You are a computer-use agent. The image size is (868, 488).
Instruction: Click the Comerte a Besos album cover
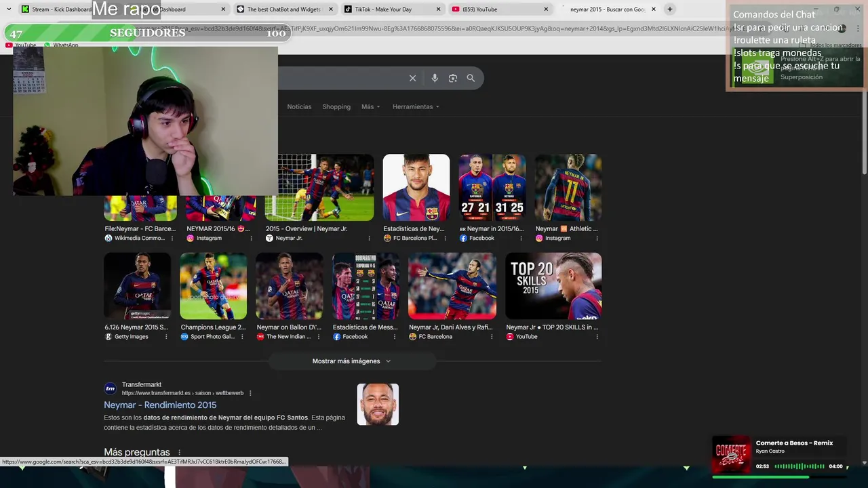(732, 455)
